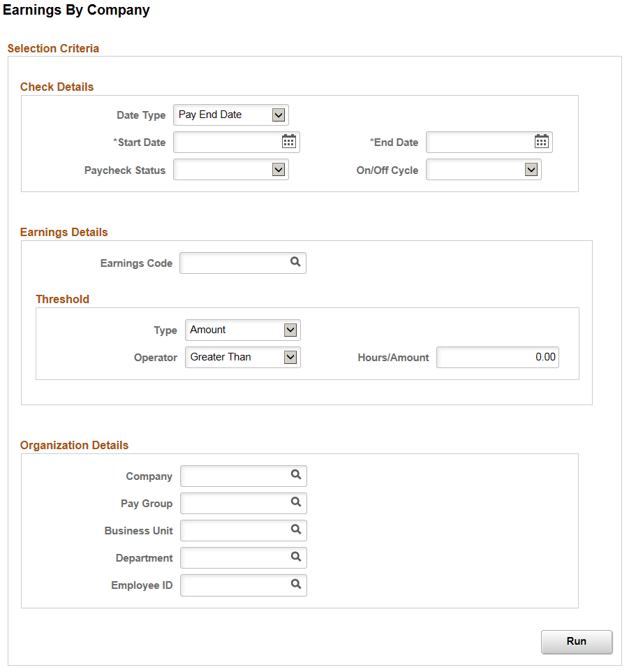This screenshot has width=629, height=672.
Task: Expand the Paycheck Status dropdown
Action: point(278,169)
